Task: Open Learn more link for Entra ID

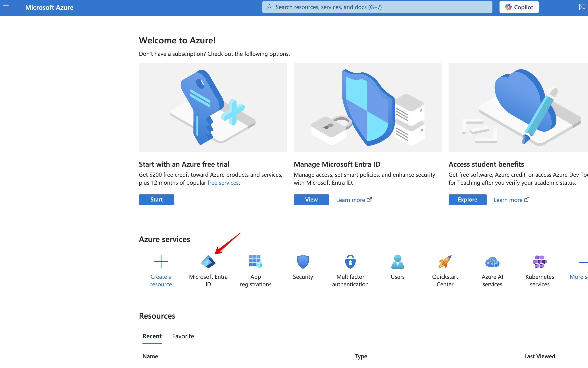Action: click(354, 200)
